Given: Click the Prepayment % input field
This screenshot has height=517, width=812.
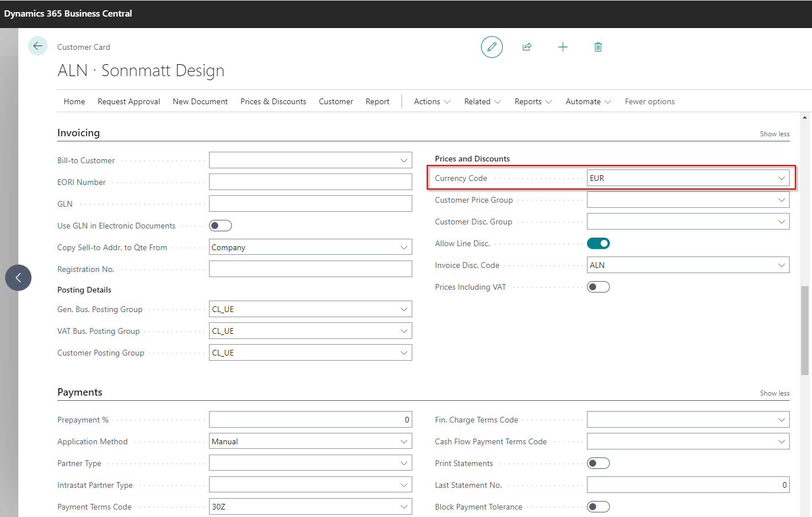Looking at the screenshot, I should coord(310,420).
